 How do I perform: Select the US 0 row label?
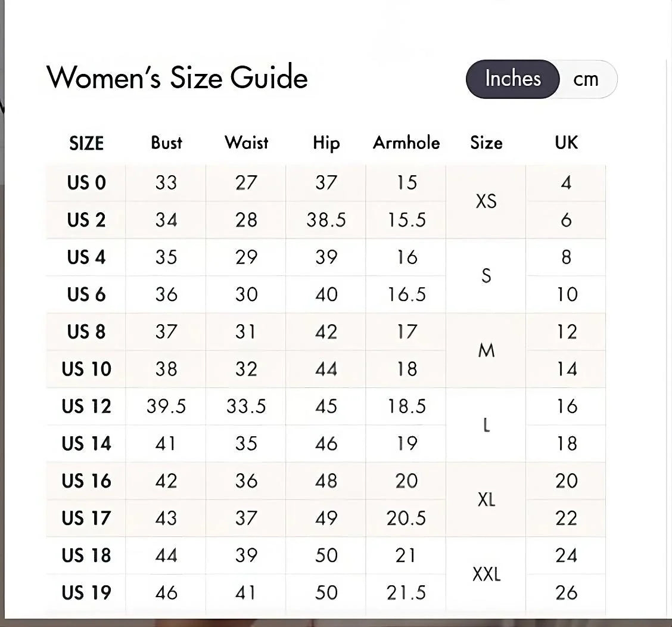pyautogui.click(x=86, y=183)
